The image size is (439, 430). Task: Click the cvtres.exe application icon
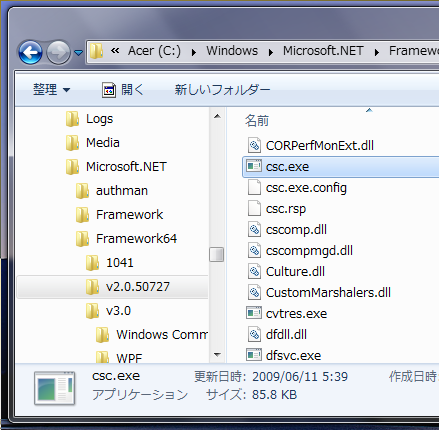pyautogui.click(x=254, y=313)
